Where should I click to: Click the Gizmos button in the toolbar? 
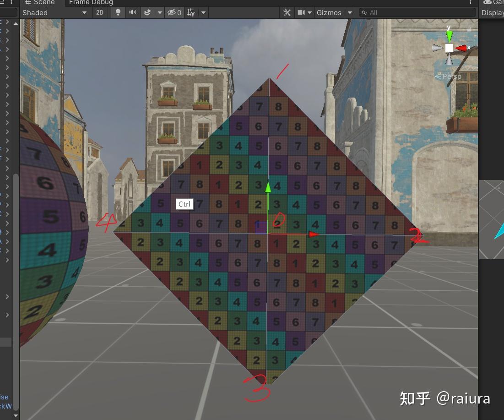click(329, 12)
